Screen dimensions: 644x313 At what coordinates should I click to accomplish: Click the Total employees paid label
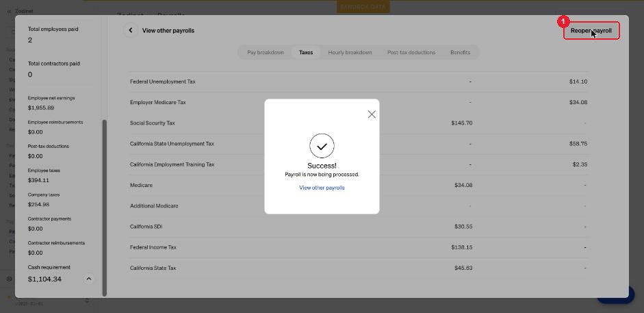click(53, 29)
